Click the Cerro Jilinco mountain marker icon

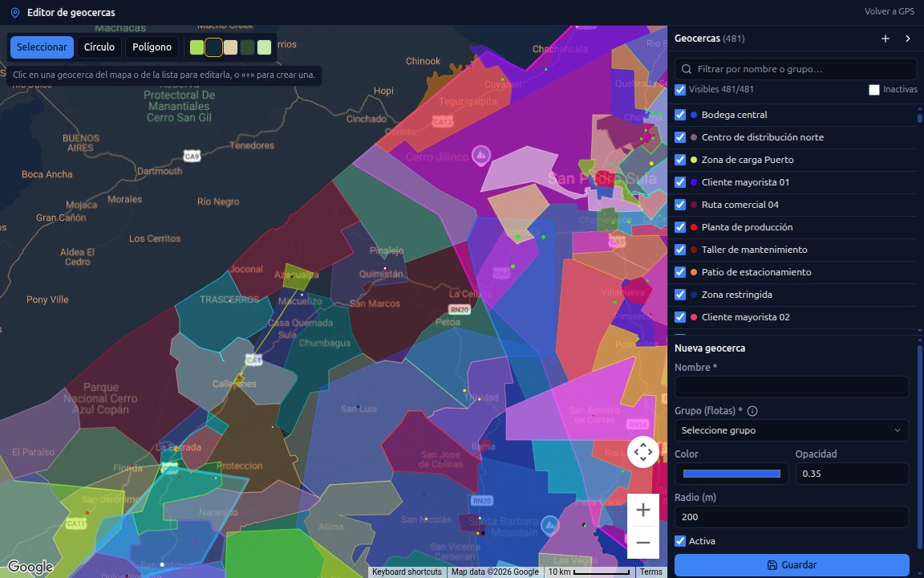point(482,155)
